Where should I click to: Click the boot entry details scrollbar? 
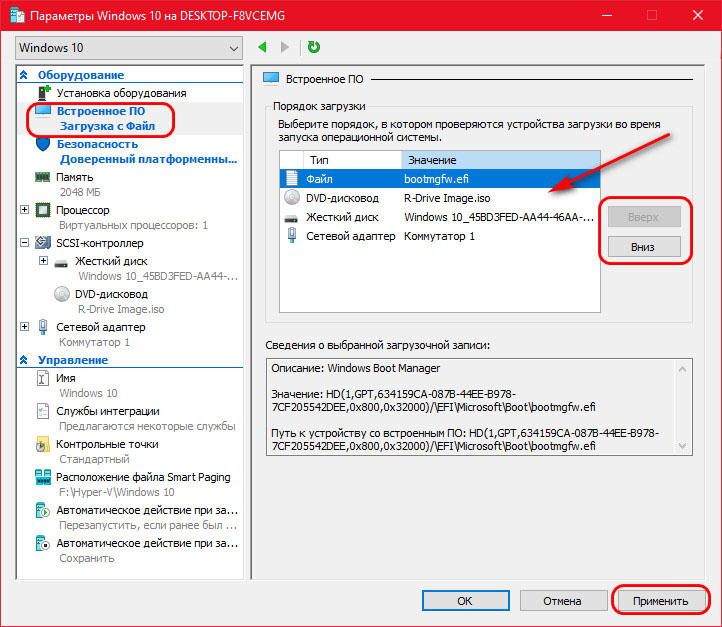[x=685, y=408]
